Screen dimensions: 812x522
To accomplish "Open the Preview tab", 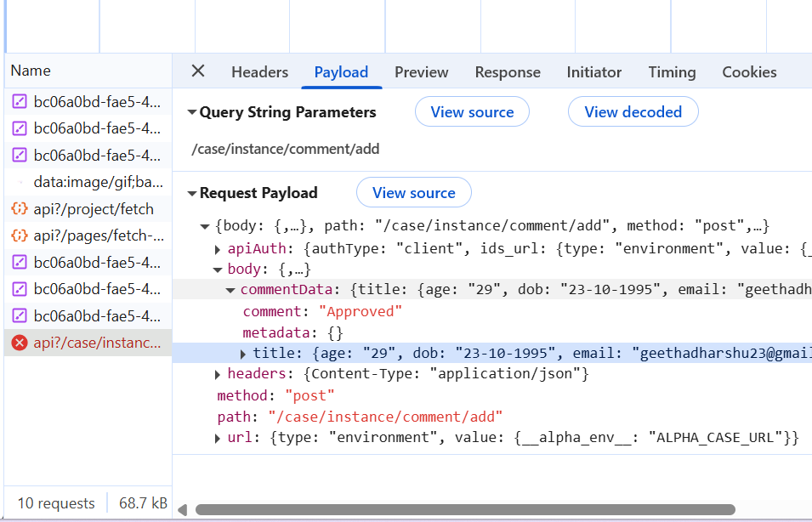I will pos(422,72).
